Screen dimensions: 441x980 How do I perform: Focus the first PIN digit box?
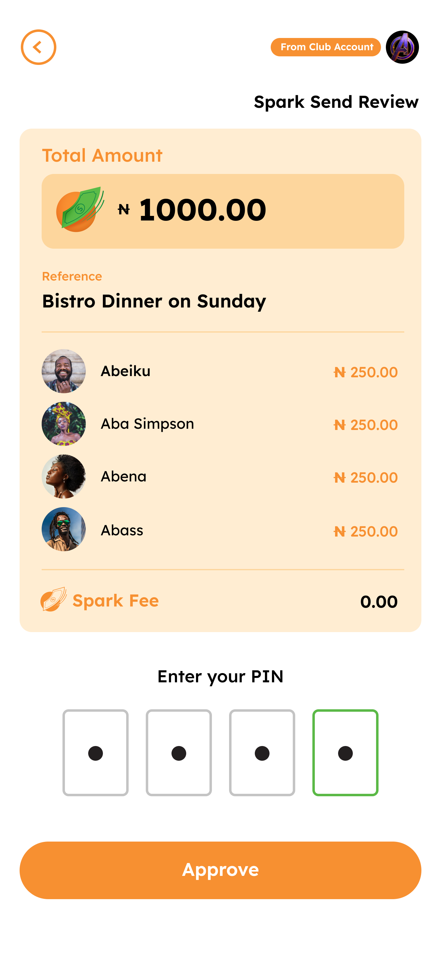(96, 752)
